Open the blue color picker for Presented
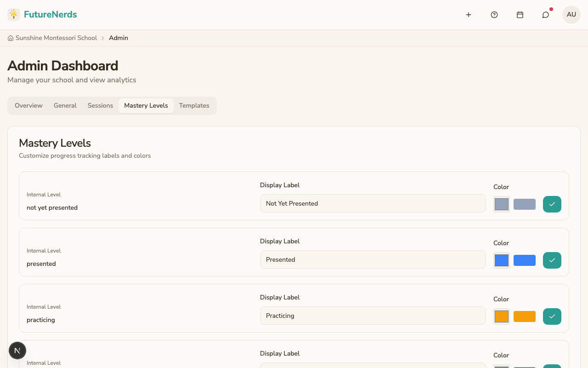This screenshot has width=588, height=368. [x=502, y=260]
